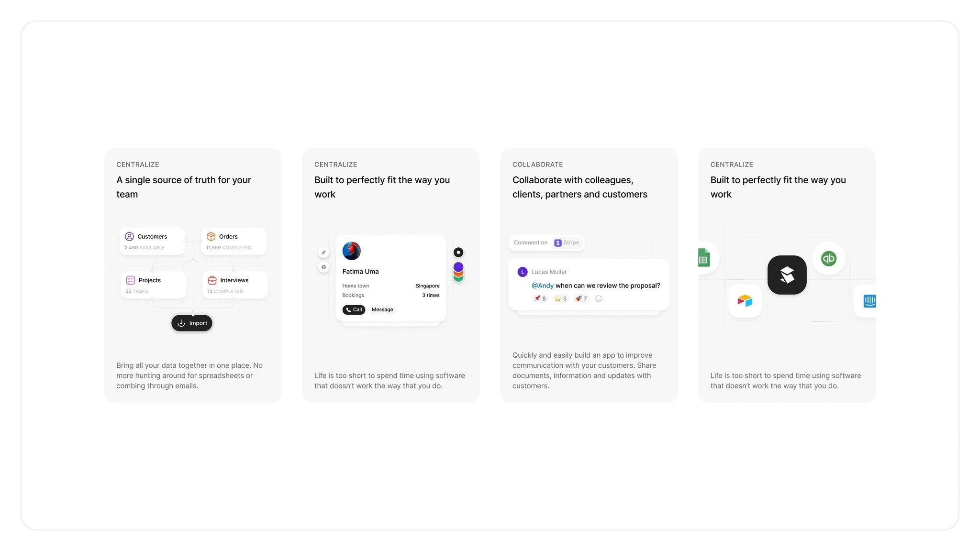Click the Intercom integration icon
Screen dimensions: 980x551
[x=869, y=301]
